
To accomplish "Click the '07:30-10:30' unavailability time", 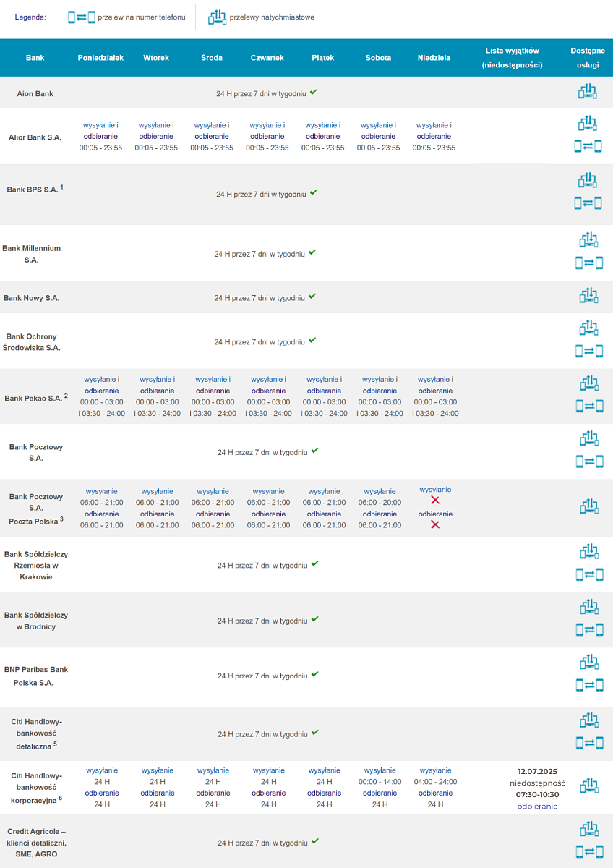I will tap(537, 794).
